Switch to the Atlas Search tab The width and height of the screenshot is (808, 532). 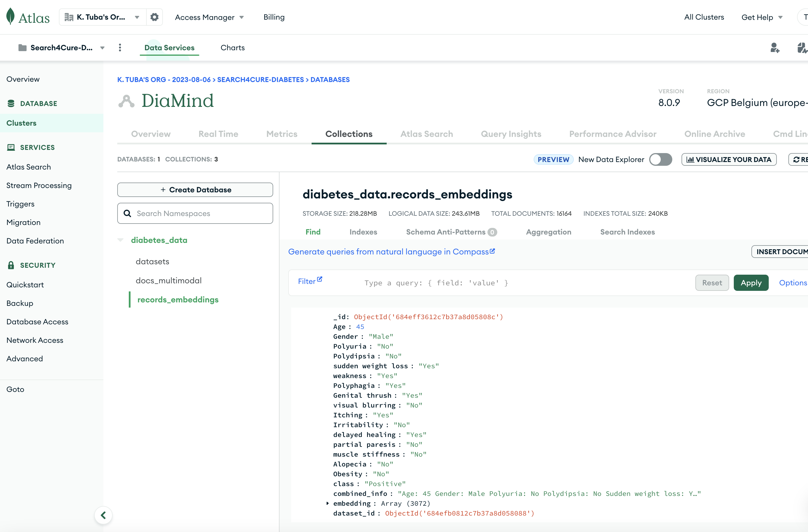click(x=427, y=134)
